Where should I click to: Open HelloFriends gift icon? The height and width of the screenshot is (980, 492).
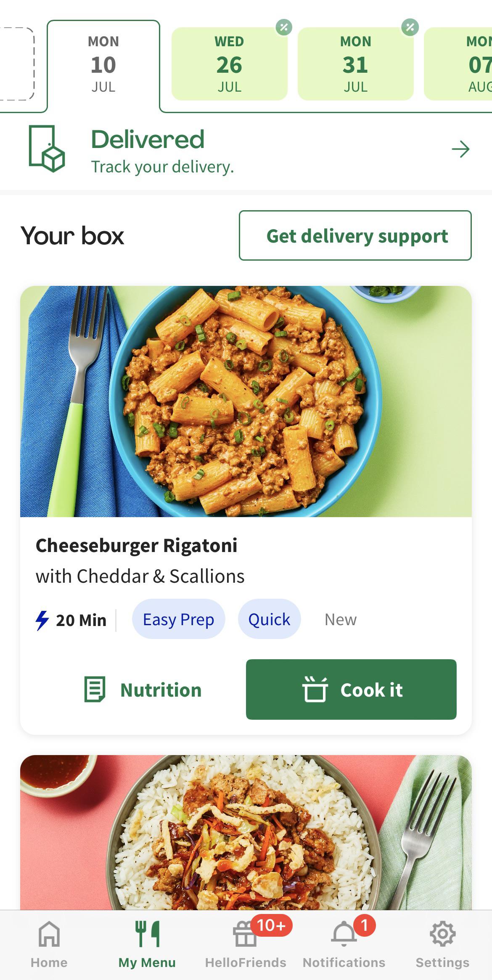point(246,935)
